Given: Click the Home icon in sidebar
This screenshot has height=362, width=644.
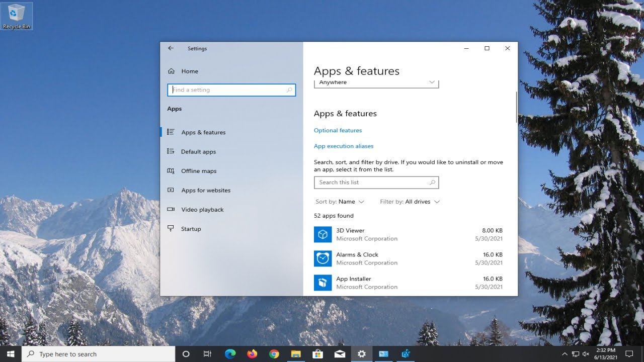Looking at the screenshot, I should [171, 71].
